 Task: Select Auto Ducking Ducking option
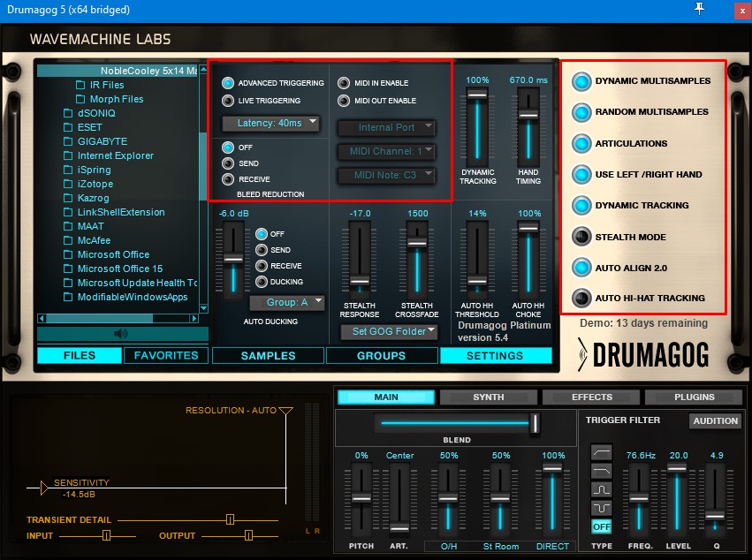[x=262, y=282]
